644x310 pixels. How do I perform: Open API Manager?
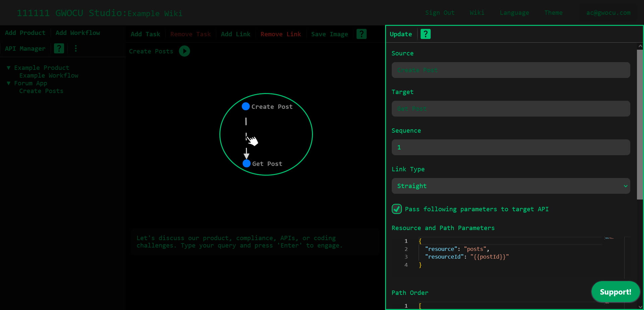[25, 48]
